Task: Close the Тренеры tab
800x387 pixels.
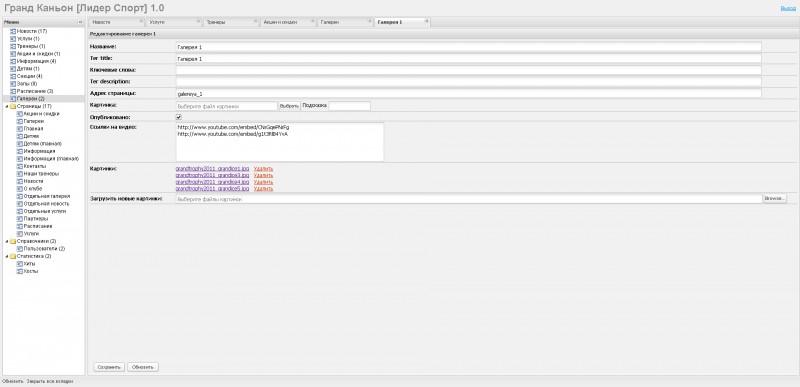Action: pos(256,21)
